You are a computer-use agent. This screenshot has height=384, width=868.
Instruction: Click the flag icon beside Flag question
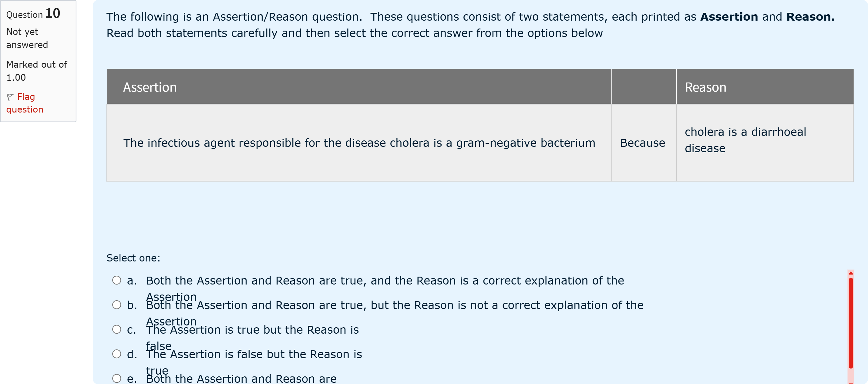(x=10, y=97)
